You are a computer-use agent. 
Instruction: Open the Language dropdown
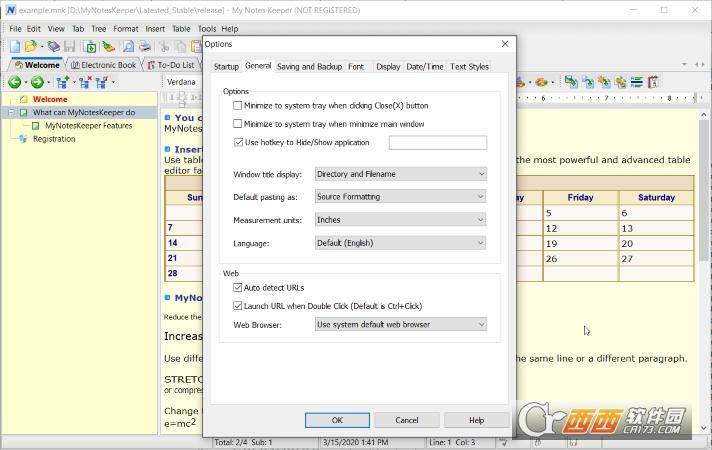pos(401,243)
